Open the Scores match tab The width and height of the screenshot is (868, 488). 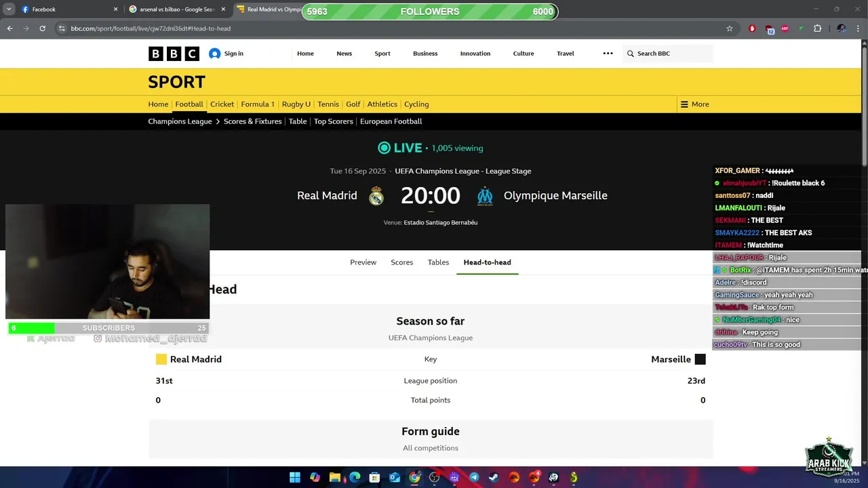(x=401, y=262)
